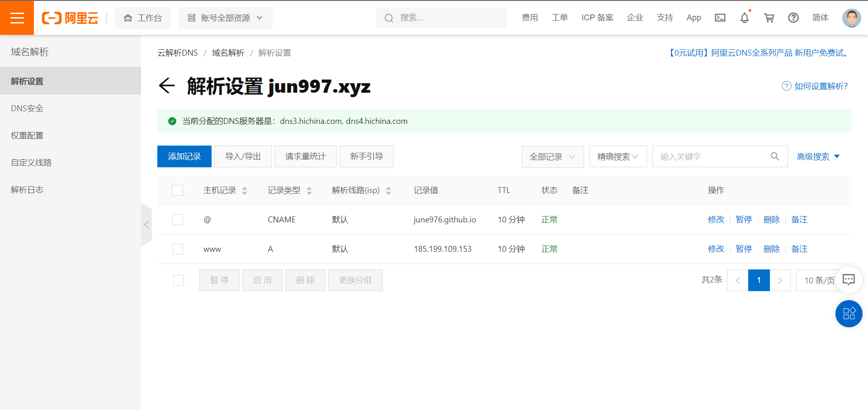Click 修改 for the www record
The image size is (868, 410).
(x=716, y=249)
